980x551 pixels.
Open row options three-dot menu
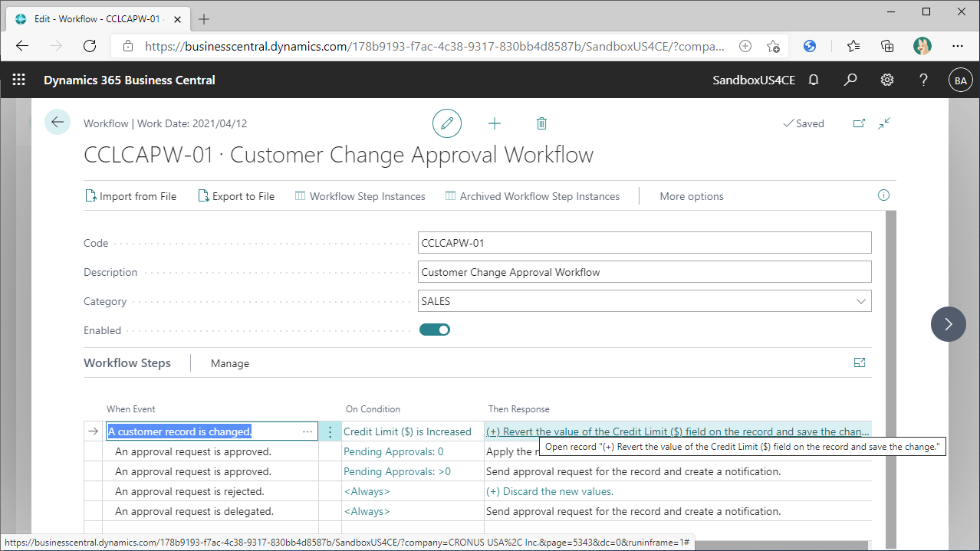click(x=331, y=432)
